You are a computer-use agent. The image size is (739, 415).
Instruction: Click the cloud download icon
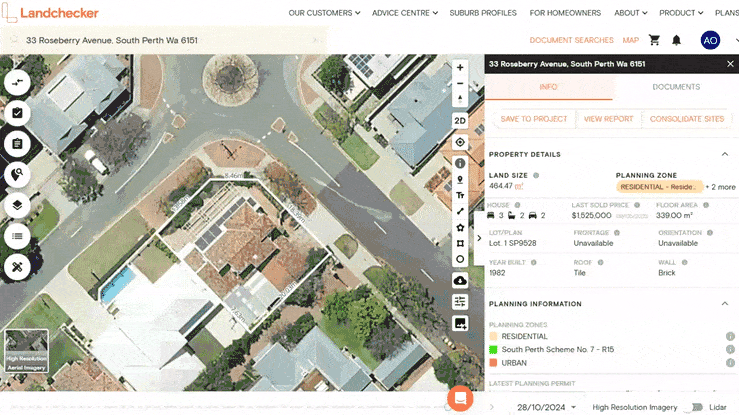click(460, 281)
